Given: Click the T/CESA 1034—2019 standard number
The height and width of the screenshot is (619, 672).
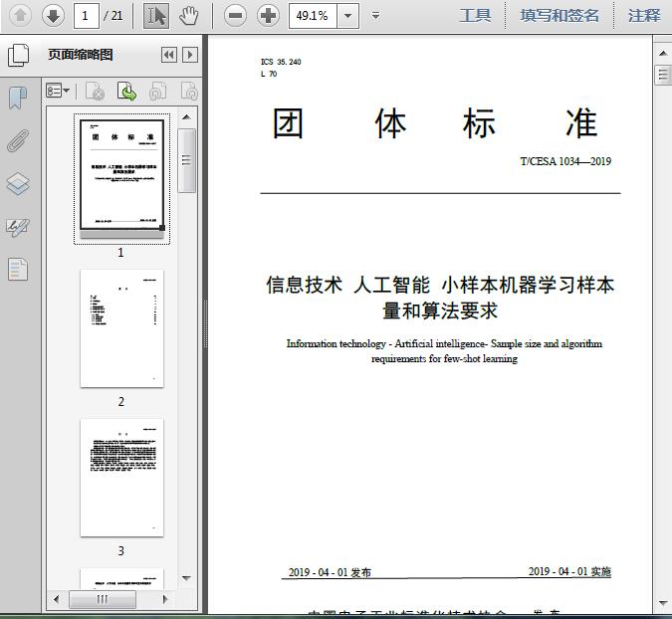Looking at the screenshot, I should coord(565,161).
